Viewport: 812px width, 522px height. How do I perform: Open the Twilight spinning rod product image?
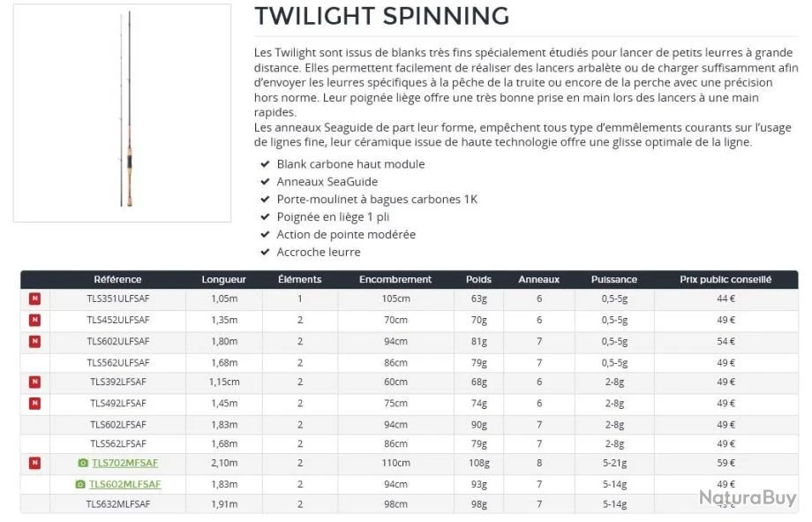coord(122,112)
